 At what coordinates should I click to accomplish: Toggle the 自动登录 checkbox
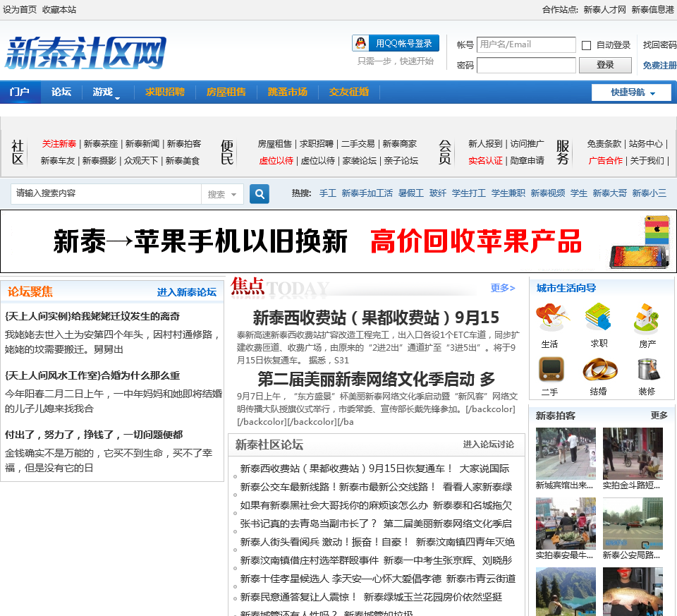click(586, 45)
